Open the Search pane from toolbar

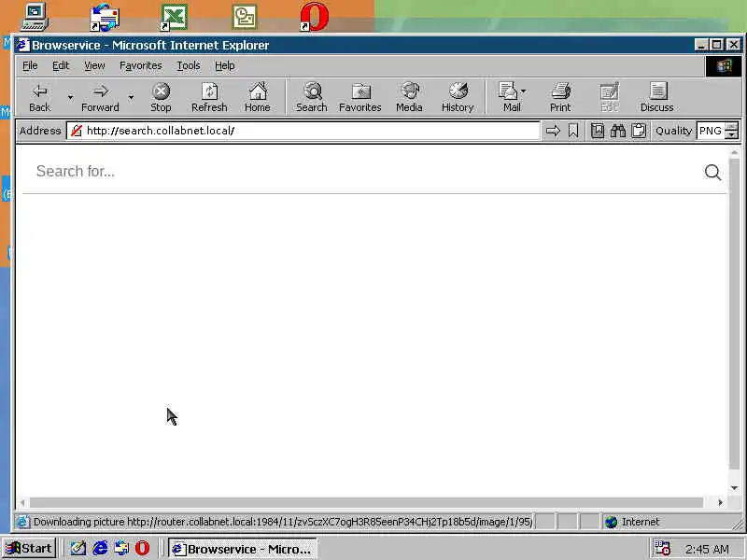(312, 98)
